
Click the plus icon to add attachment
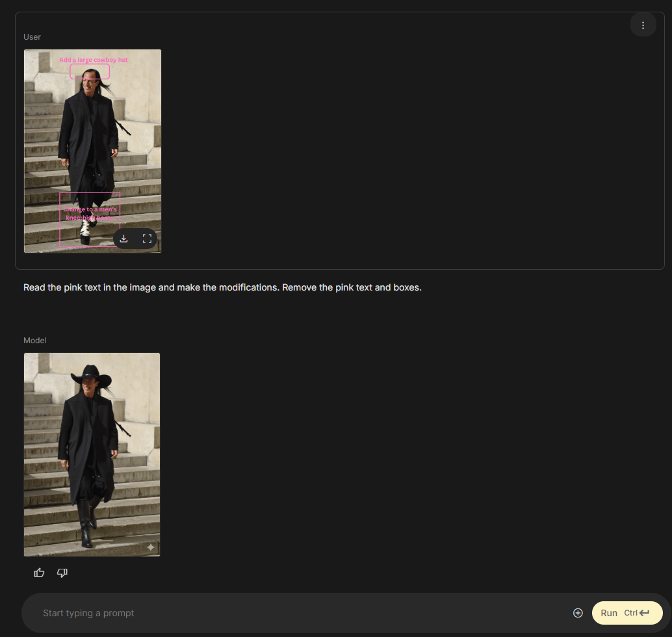click(578, 613)
